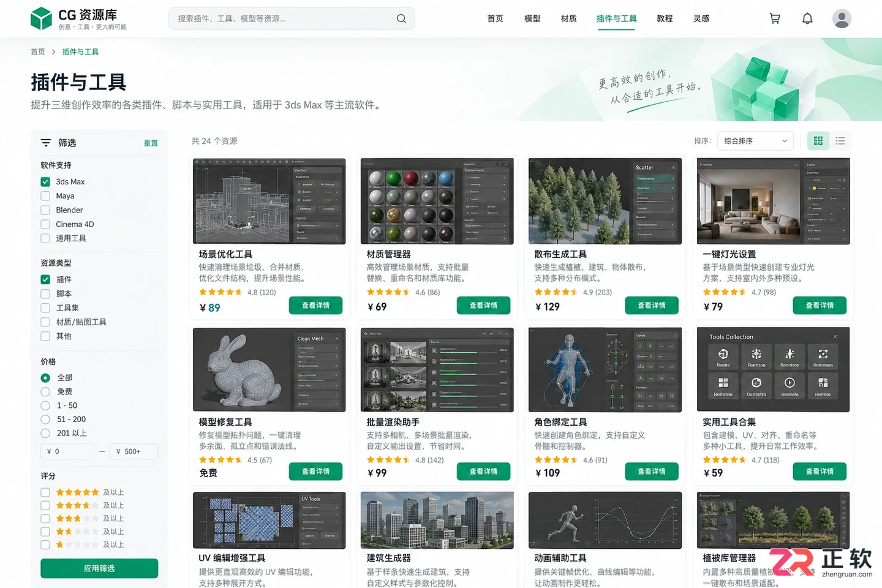The height and width of the screenshot is (588, 882).
Task: Click the five-star rating icons filter
Action: (x=77, y=492)
